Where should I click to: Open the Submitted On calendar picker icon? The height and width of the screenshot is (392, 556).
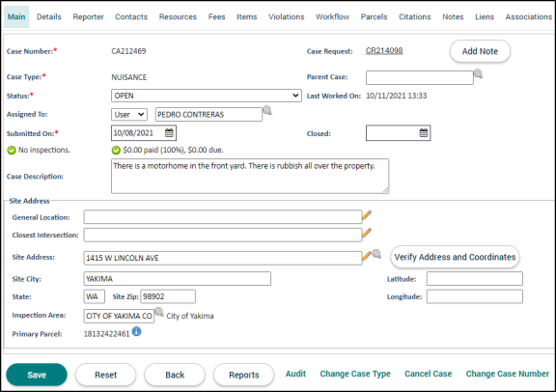[169, 133]
